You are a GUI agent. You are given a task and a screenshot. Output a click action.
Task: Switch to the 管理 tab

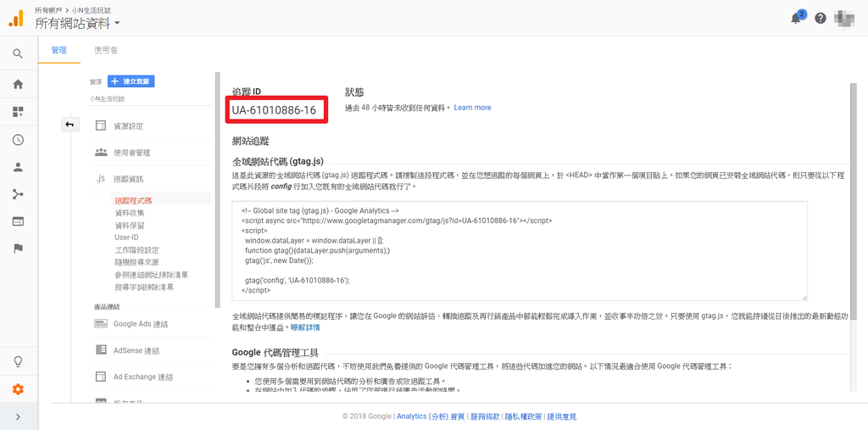(x=58, y=50)
